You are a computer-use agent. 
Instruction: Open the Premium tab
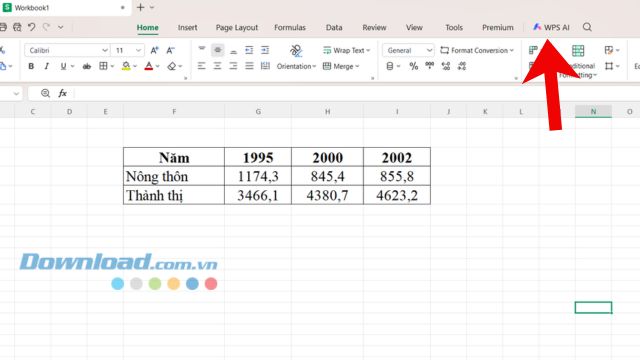(x=498, y=27)
